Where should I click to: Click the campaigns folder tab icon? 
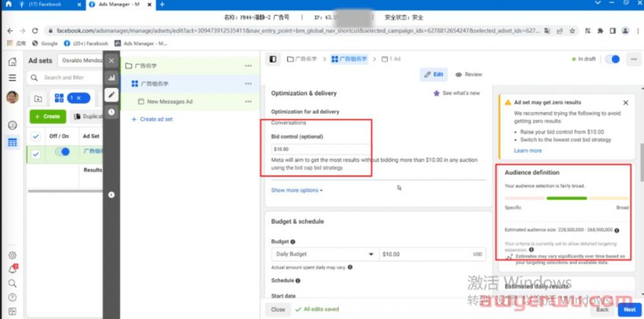coord(38,98)
